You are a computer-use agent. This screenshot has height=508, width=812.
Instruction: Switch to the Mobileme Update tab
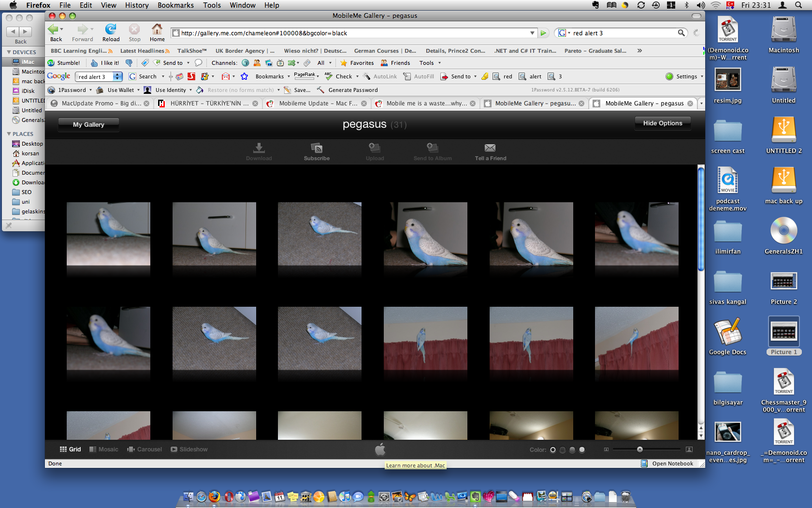[317, 104]
